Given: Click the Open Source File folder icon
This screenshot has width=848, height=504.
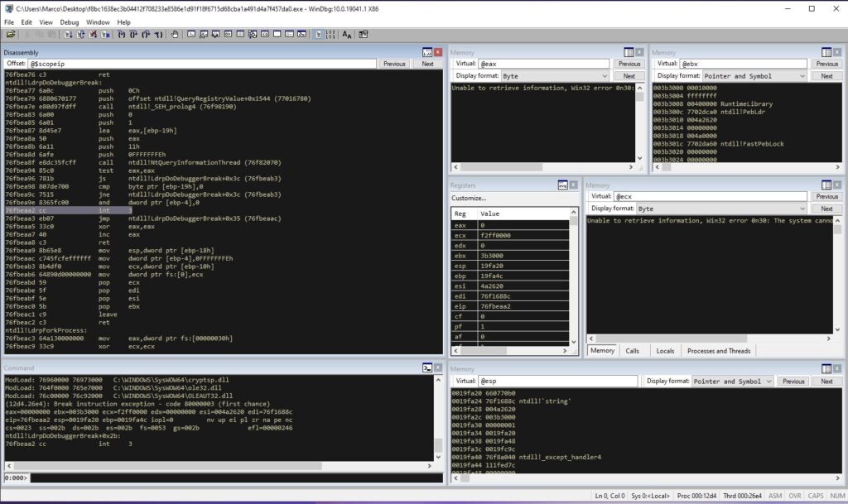Looking at the screenshot, I should pos(12,34).
